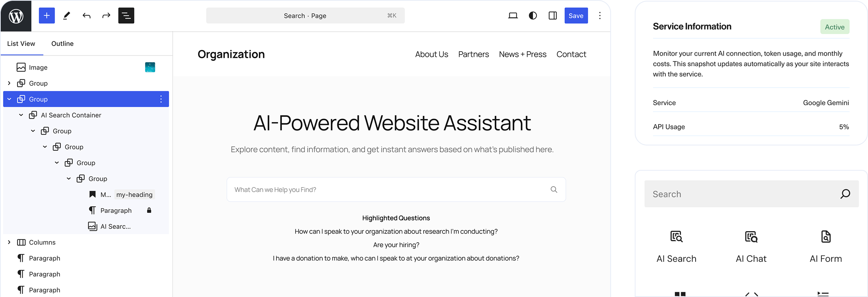Select the AI Searc... block icon
Screen dimensions: 868x297
pos(93,226)
